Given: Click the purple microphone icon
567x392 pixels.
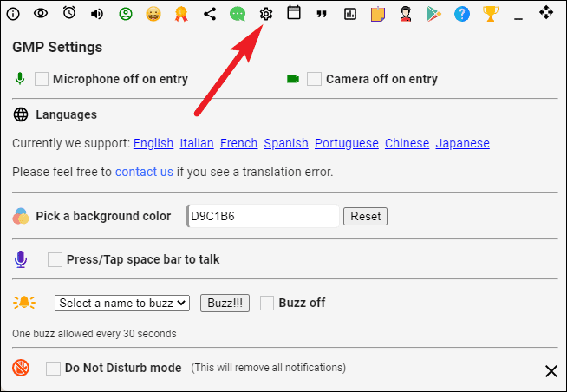Looking at the screenshot, I should point(21,259).
